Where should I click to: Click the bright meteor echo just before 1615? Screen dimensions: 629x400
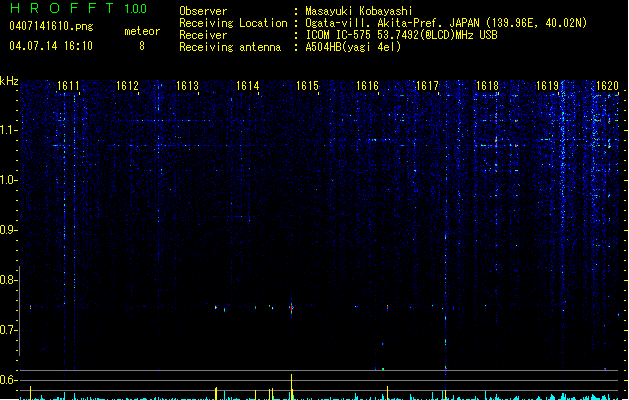coord(292,308)
